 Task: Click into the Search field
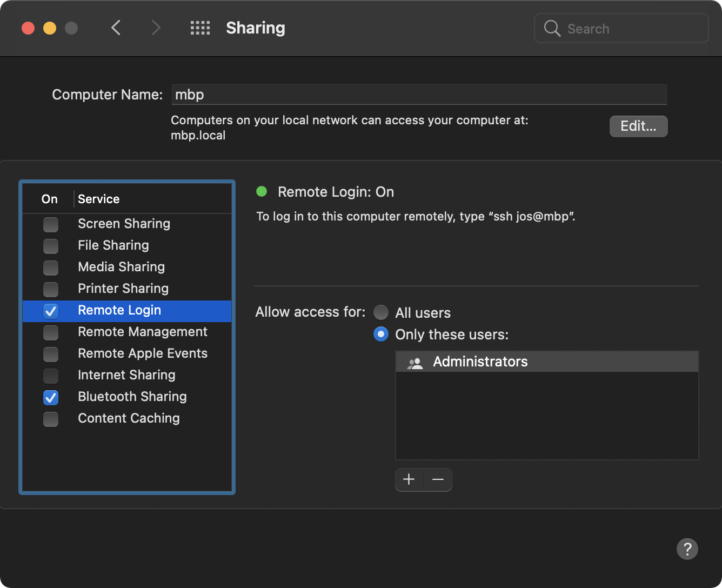pyautogui.click(x=621, y=28)
